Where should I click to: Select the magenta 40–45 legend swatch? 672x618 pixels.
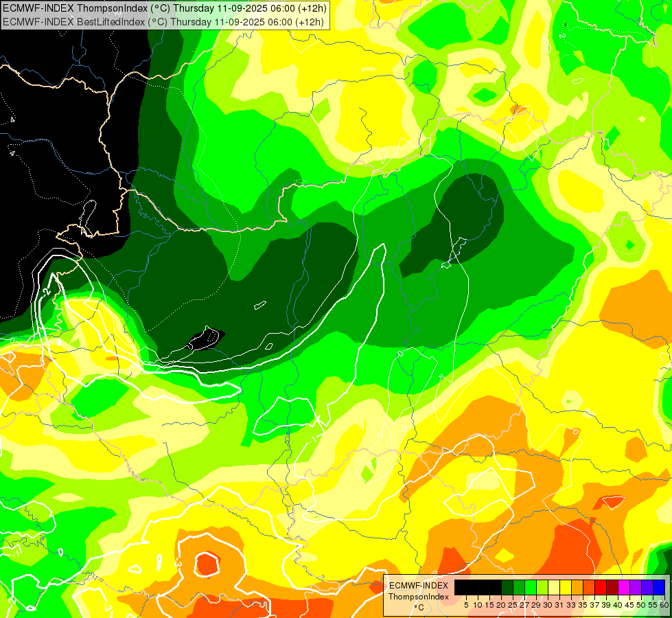(624, 587)
